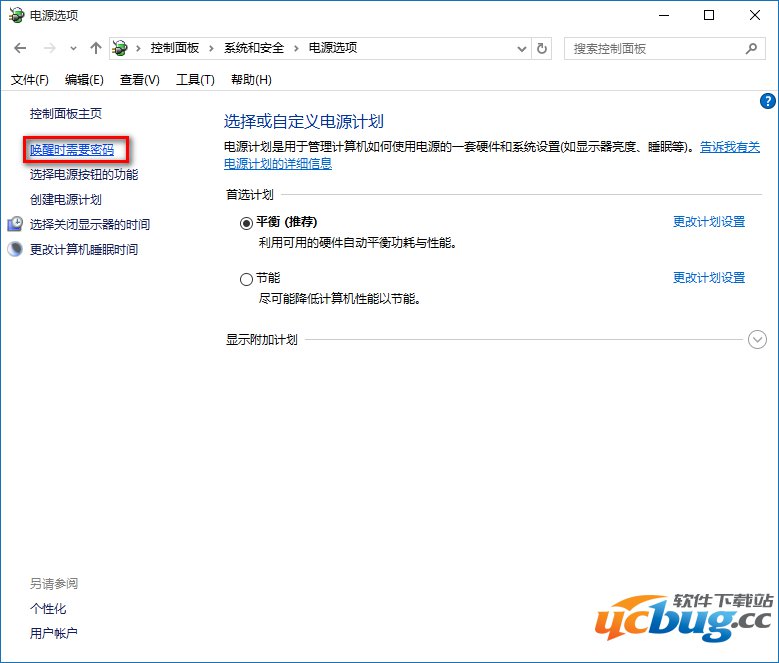The image size is (779, 663).
Task: Click the display icon beside 选择关闭显示器的时间
Action: (15, 224)
